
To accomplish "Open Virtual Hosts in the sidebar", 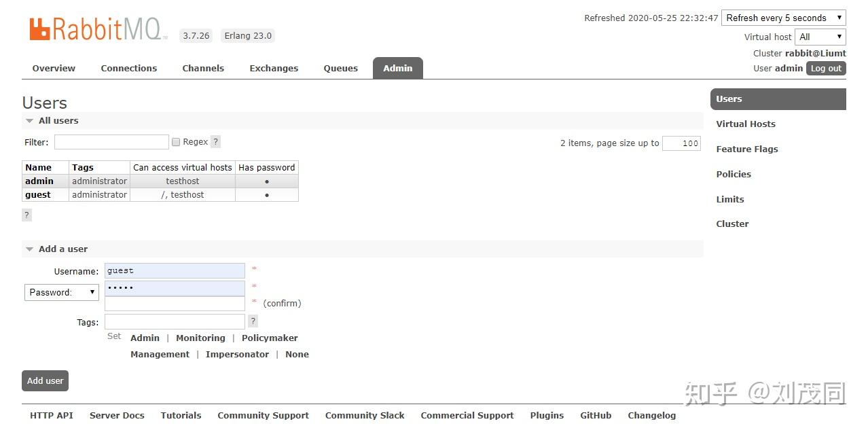I will pos(746,124).
